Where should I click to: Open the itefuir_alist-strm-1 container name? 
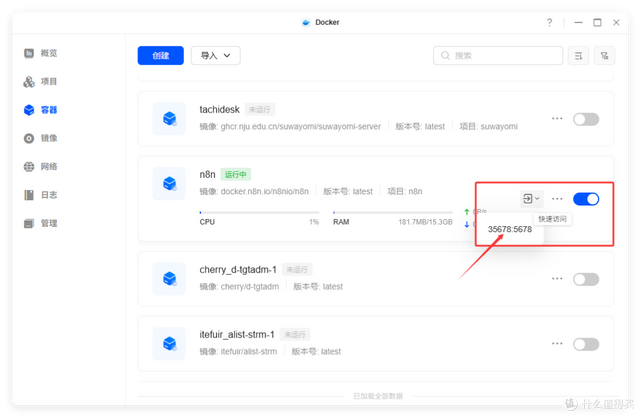point(237,335)
